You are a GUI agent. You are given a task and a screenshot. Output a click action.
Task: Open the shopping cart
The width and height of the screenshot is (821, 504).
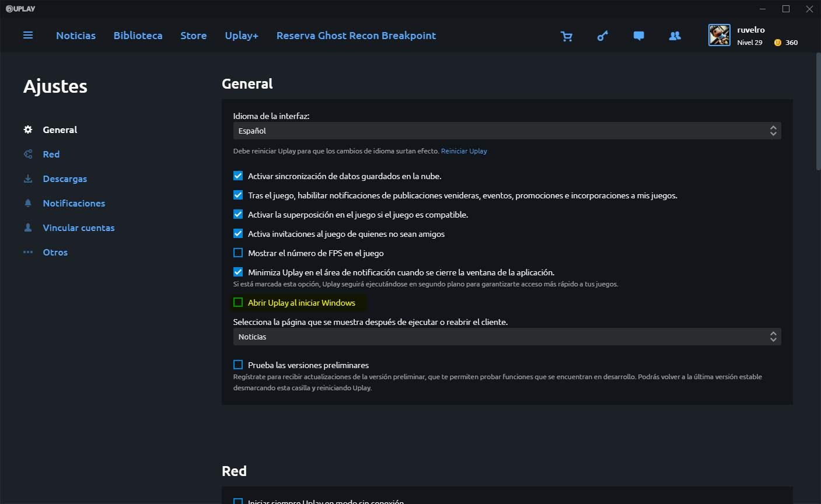pyautogui.click(x=566, y=36)
